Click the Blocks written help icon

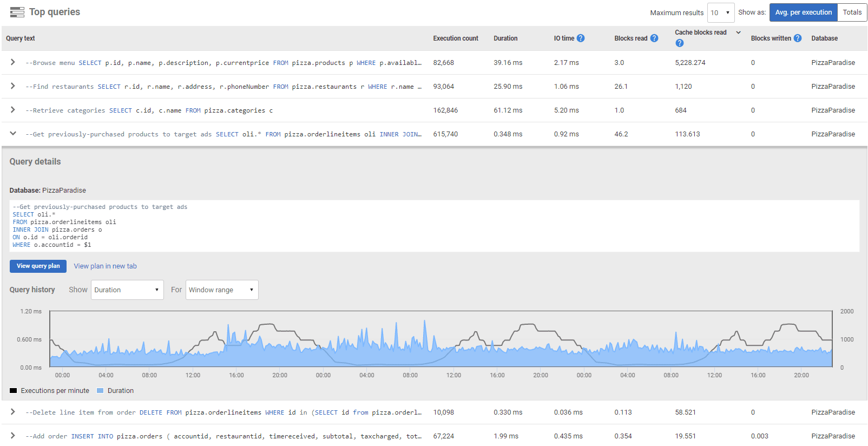tap(798, 38)
